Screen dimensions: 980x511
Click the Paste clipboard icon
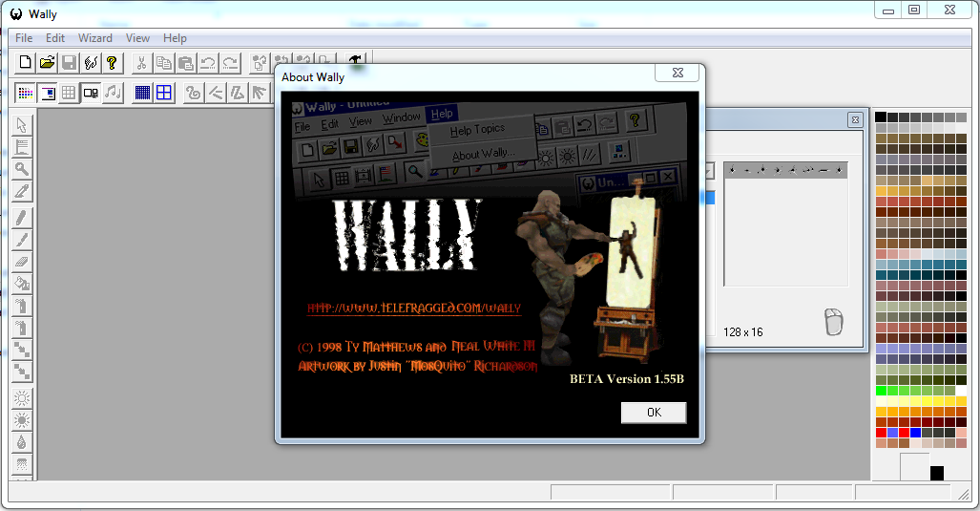coord(186,62)
